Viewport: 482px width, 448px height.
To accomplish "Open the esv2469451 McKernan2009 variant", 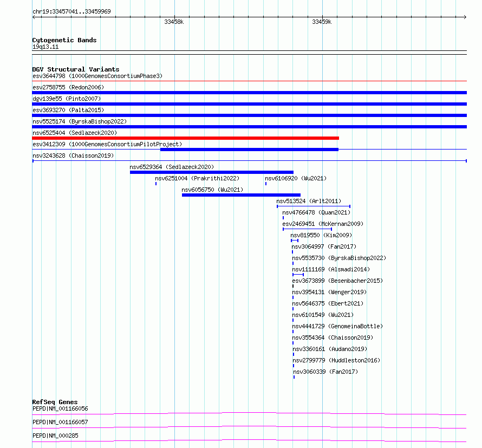I will [x=323, y=224].
